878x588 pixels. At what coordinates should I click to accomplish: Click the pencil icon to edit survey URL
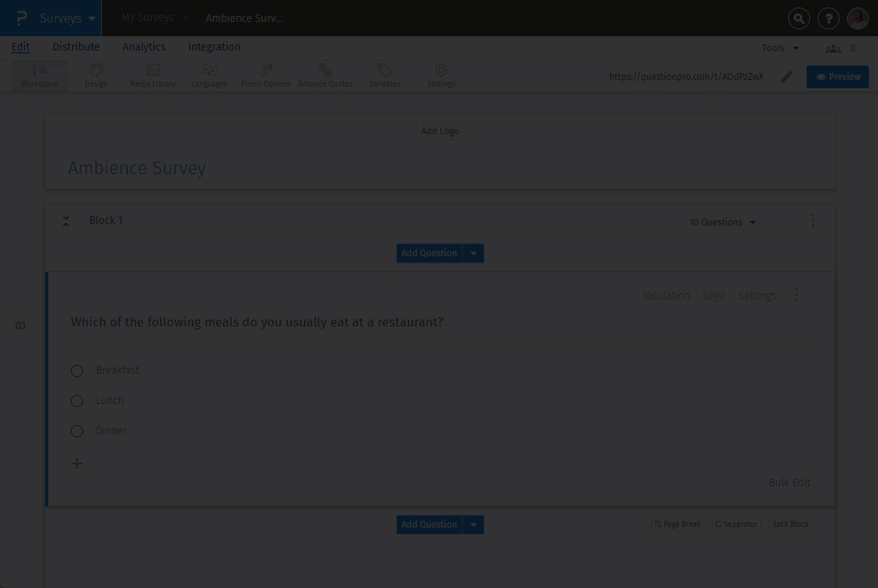787,77
